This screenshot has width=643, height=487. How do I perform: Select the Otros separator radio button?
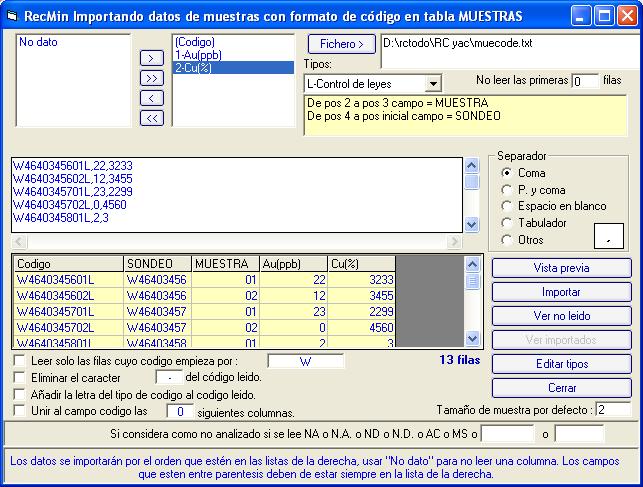pyautogui.click(x=507, y=240)
